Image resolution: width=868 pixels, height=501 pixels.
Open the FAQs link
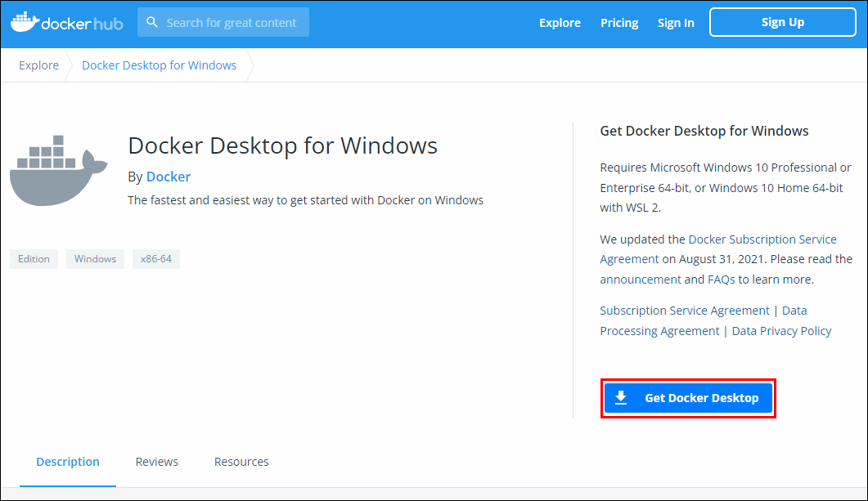pyautogui.click(x=722, y=280)
